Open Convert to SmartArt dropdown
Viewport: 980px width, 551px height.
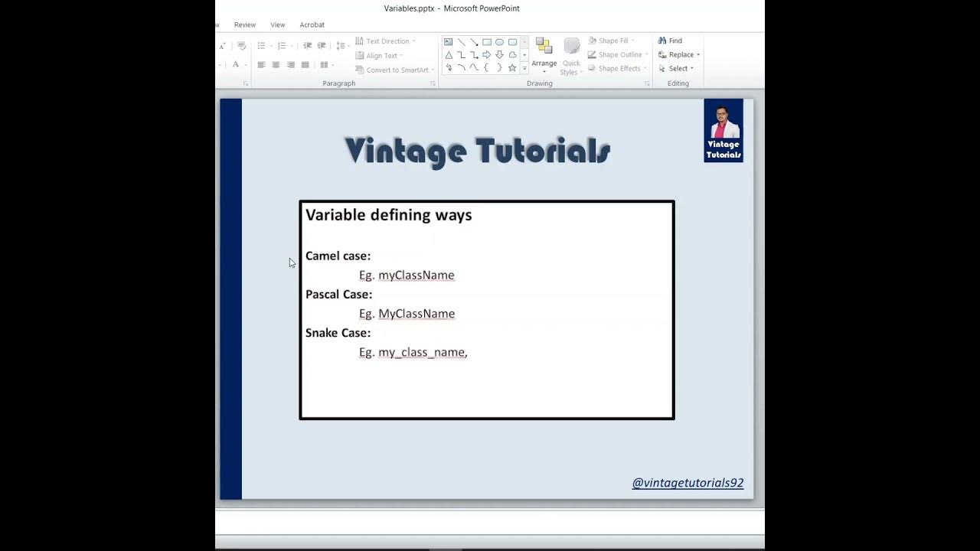(394, 70)
